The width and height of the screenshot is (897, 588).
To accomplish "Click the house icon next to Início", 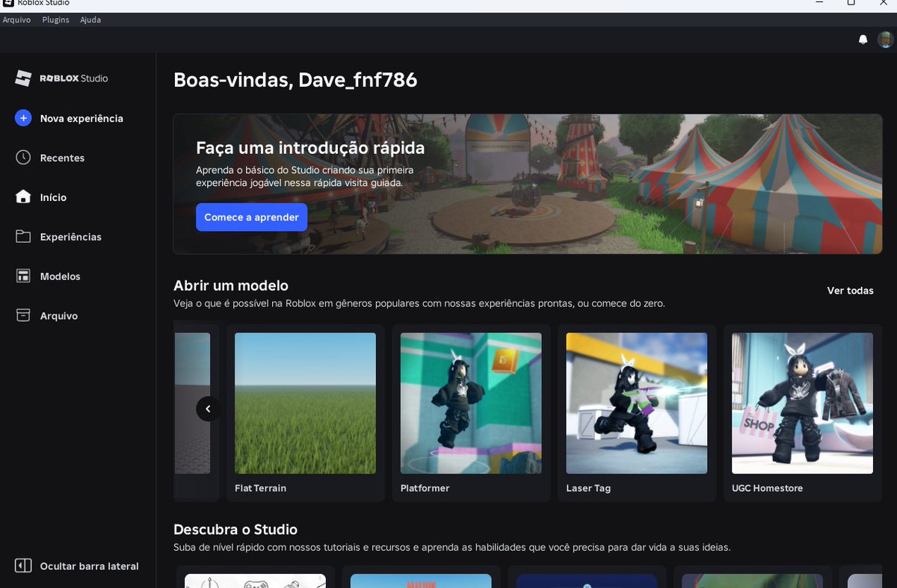I will click(x=23, y=197).
